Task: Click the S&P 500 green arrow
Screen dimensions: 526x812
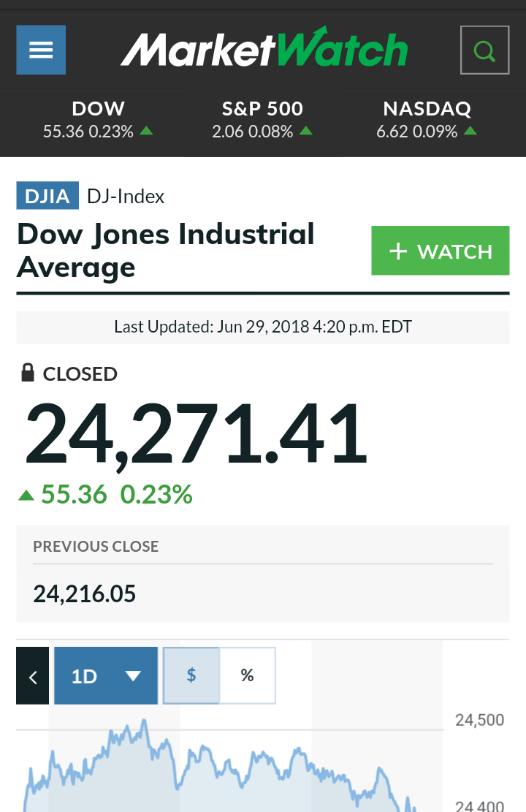Action: 306,131
